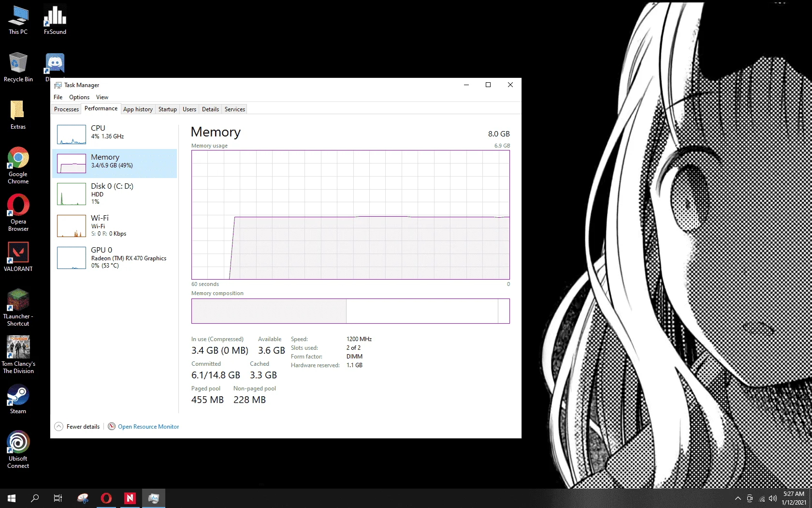The width and height of the screenshot is (812, 508).
Task: Open the Options menu
Action: (x=79, y=97)
